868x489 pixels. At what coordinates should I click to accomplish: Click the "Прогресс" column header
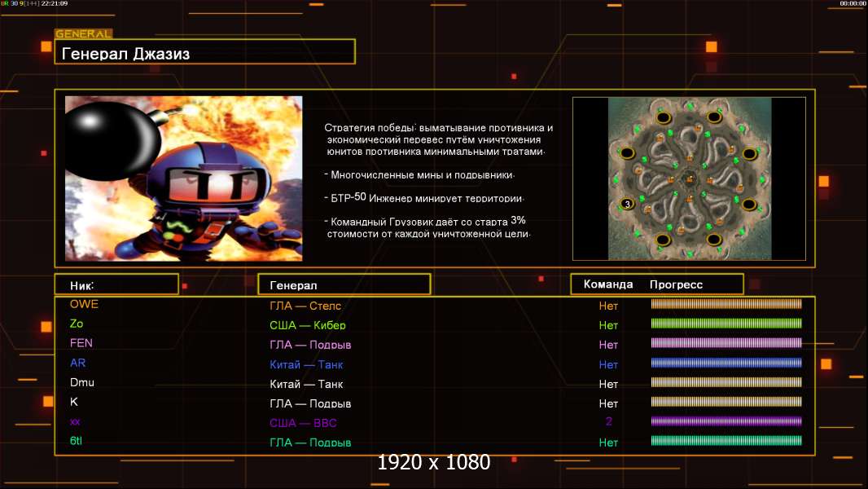coord(676,284)
